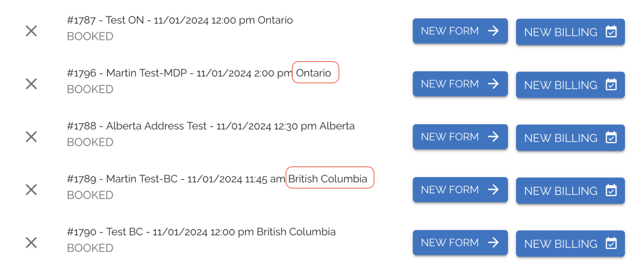The height and width of the screenshot is (272, 644).
Task: Click calendar icon on #1787 New Billing button
Action: (x=611, y=32)
